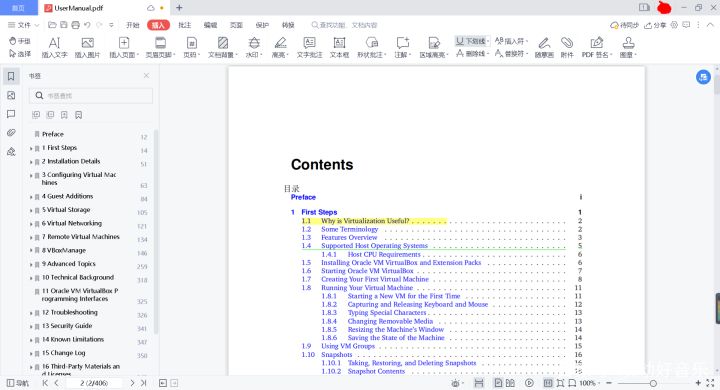Click the save icon in the quick access bar

[x=64, y=25]
